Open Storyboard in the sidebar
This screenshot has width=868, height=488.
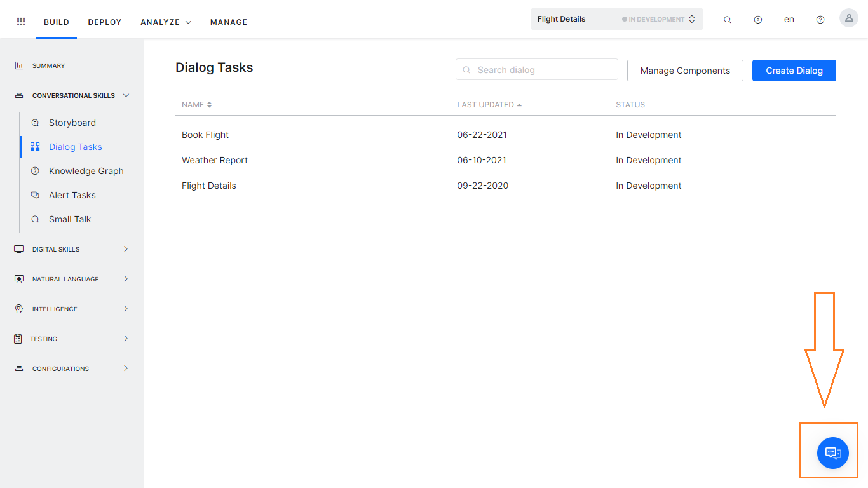tap(72, 123)
